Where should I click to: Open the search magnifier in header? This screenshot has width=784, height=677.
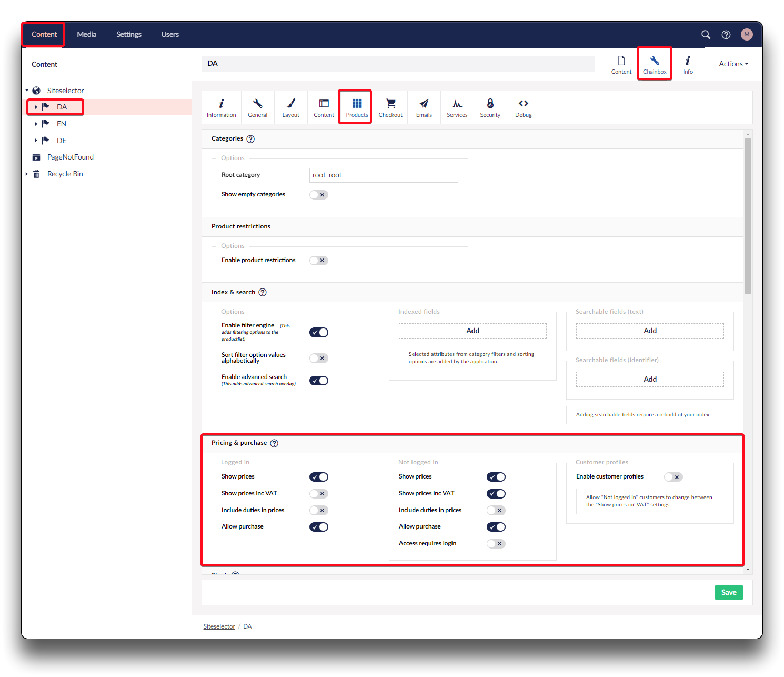tap(706, 35)
